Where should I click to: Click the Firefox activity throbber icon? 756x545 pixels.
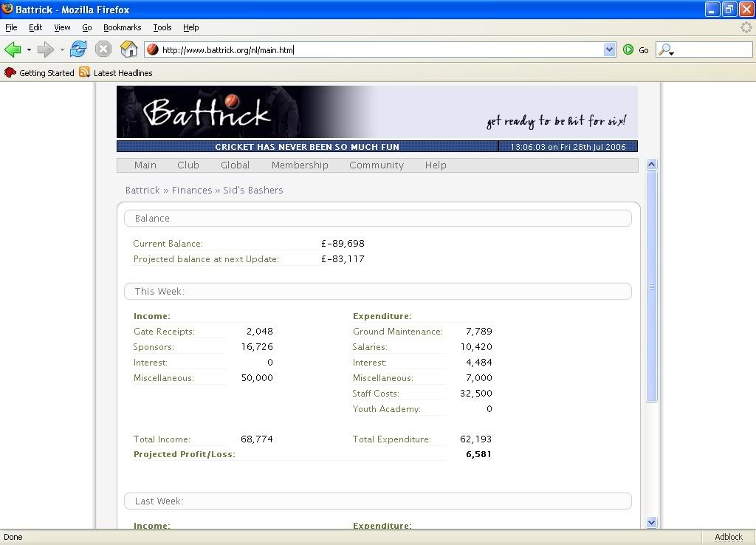[x=746, y=27]
